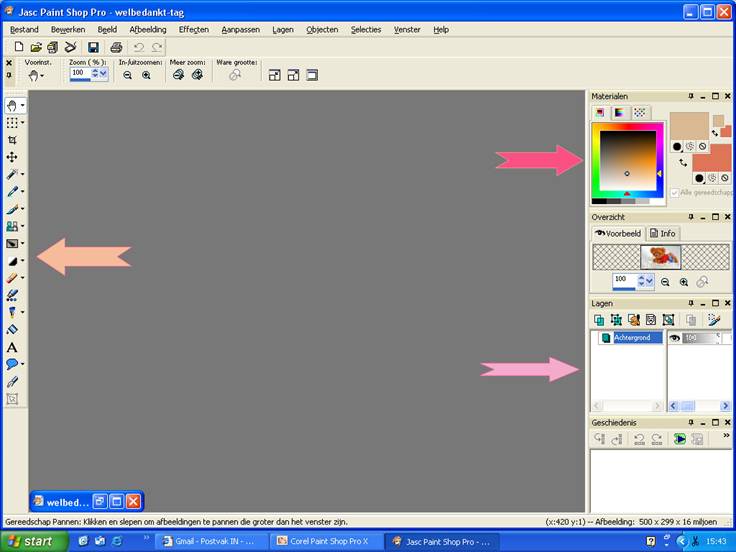Click the Undo arrow in the toolbar
Image resolution: width=736 pixels, height=552 pixels.
coord(138,47)
